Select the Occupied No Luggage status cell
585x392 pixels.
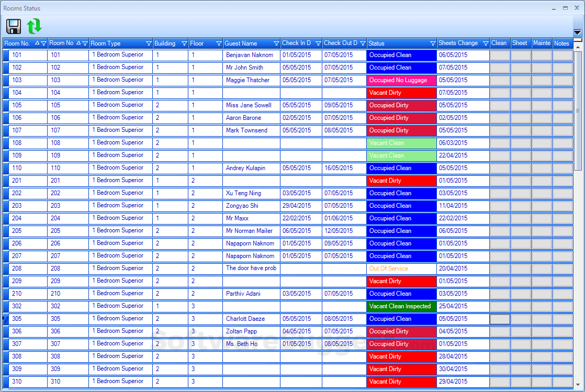coord(401,80)
